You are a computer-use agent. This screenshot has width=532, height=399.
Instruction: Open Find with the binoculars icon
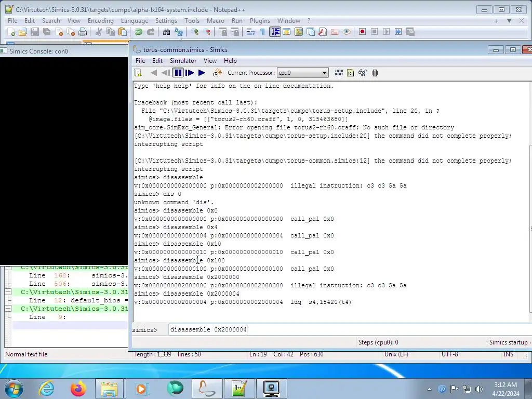[166, 32]
